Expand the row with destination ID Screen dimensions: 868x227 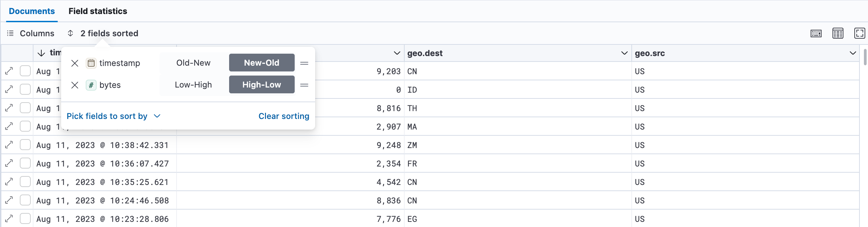[x=9, y=90]
